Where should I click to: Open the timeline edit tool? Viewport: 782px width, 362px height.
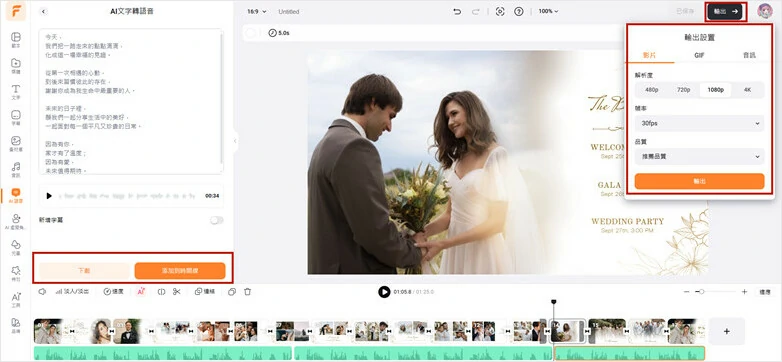pyautogui.click(x=205, y=291)
